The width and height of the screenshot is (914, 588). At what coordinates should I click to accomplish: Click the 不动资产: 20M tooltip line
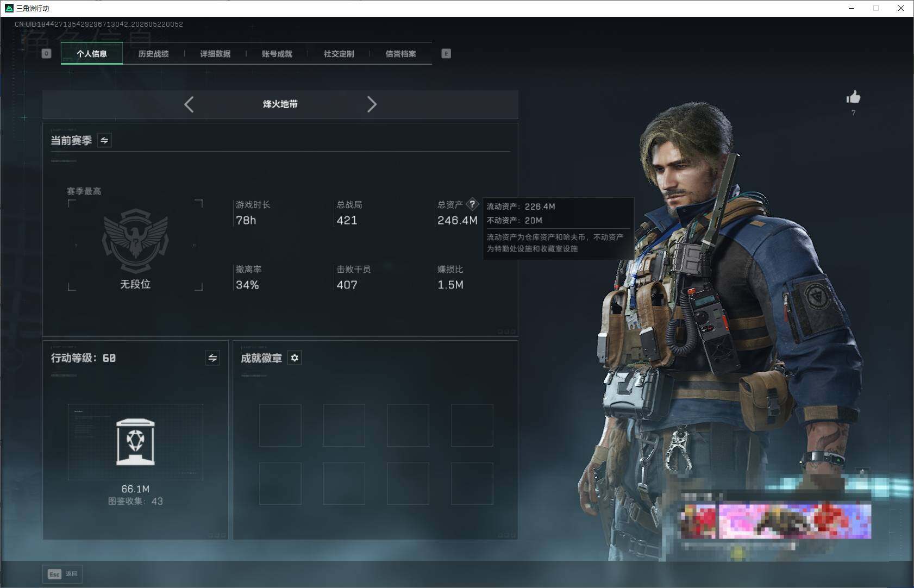tap(514, 221)
